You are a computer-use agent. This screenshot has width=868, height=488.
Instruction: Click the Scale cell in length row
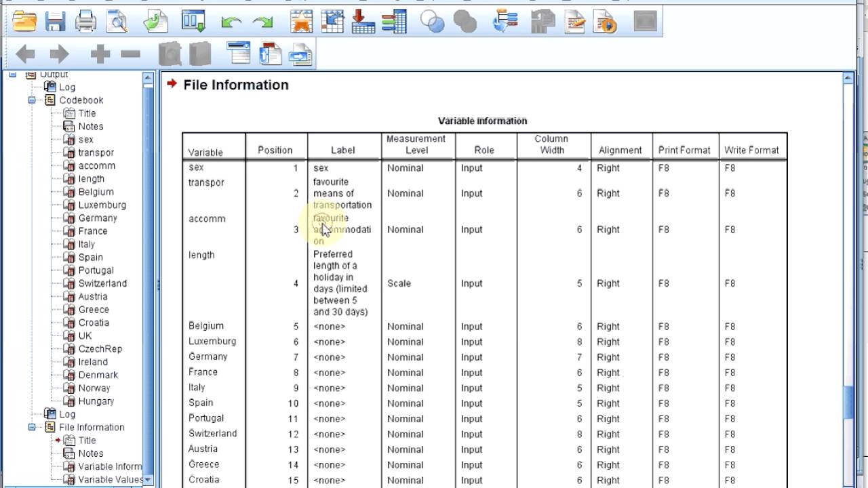[399, 284]
